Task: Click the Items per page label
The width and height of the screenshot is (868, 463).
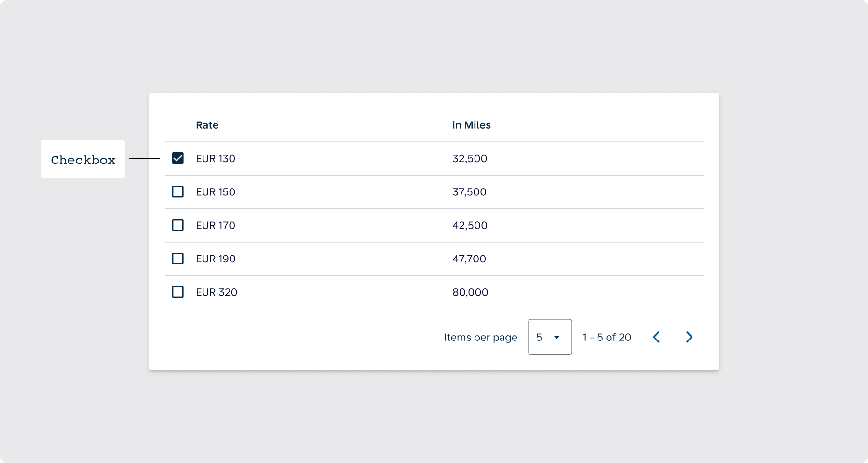Action: pyautogui.click(x=480, y=337)
